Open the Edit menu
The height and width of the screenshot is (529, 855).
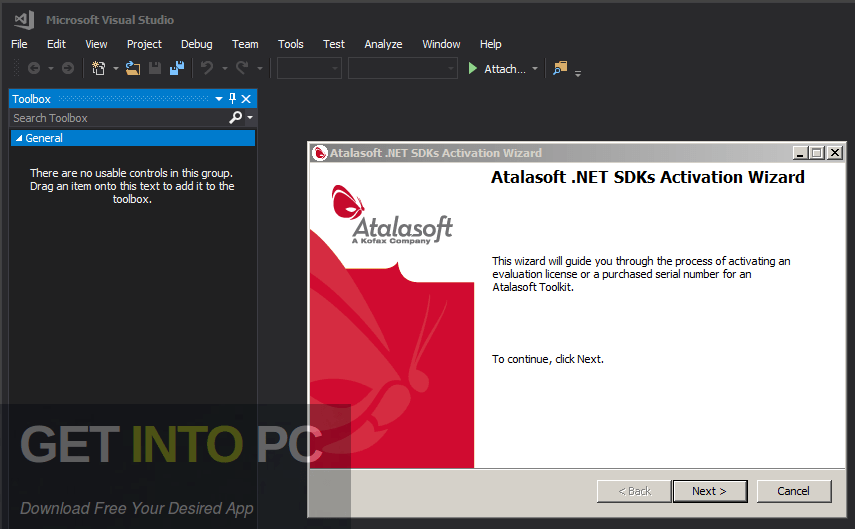(56, 44)
